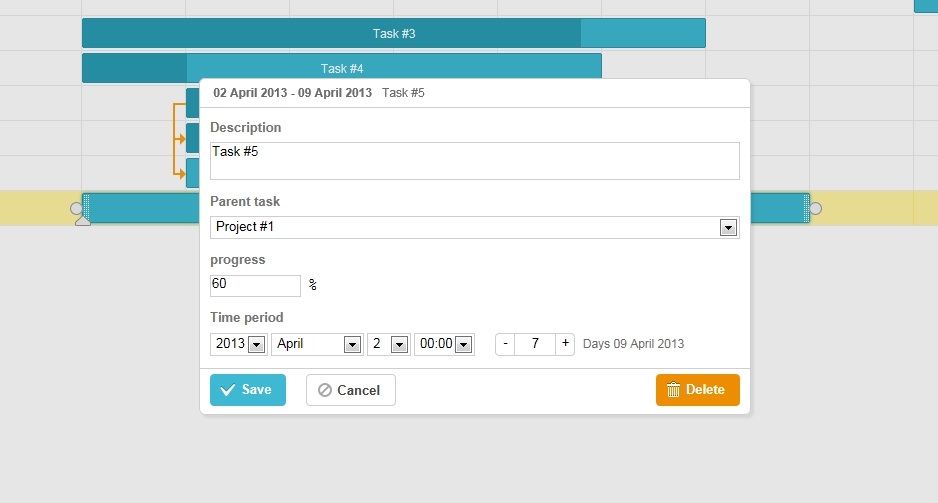Select the Task #4 bar in Gantt chart

342,68
